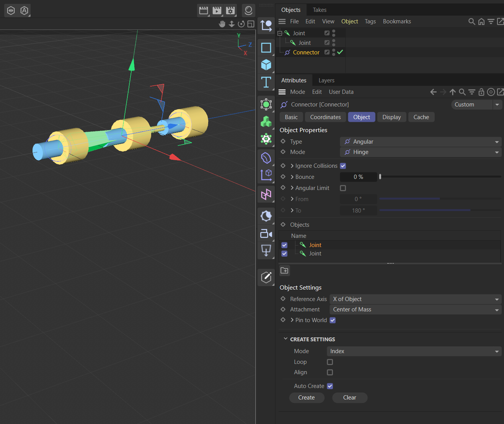This screenshot has height=424, width=504.
Task: Select the Text spline tool icon
Action: point(266,82)
